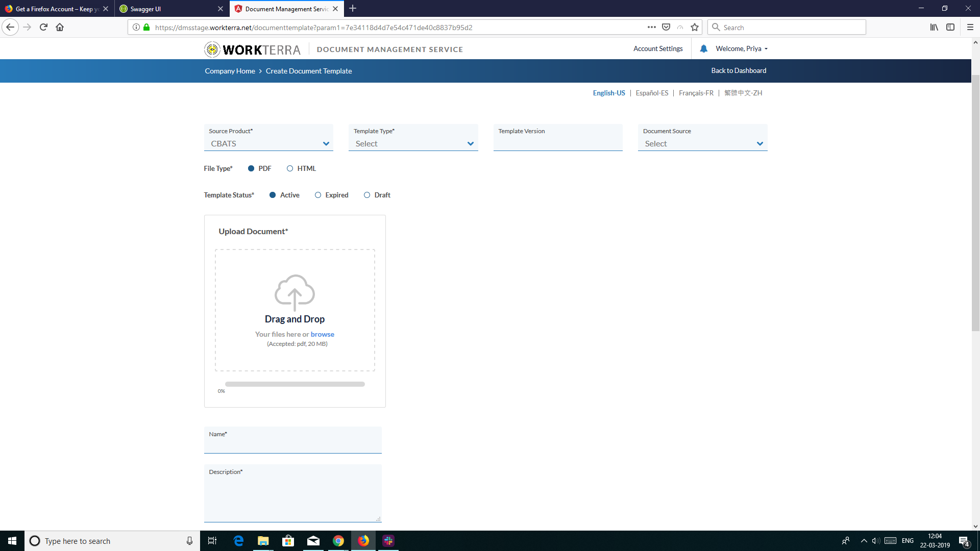The width and height of the screenshot is (980, 551).
Task: Set the template status to Draft
Action: pos(367,195)
